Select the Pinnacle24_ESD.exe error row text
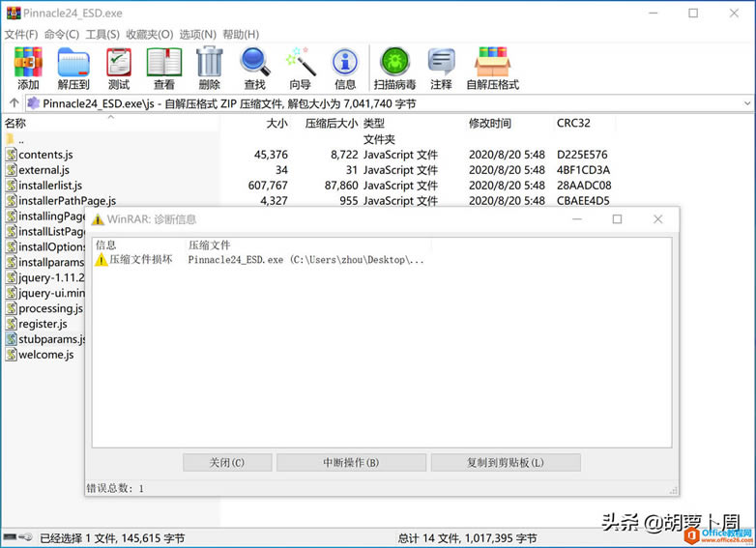 tap(305, 260)
